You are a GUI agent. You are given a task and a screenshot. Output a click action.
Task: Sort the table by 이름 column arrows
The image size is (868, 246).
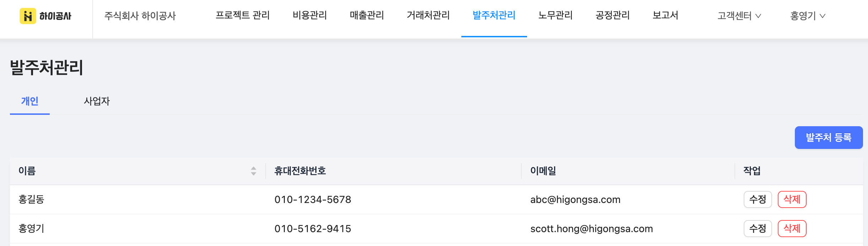[x=254, y=171]
